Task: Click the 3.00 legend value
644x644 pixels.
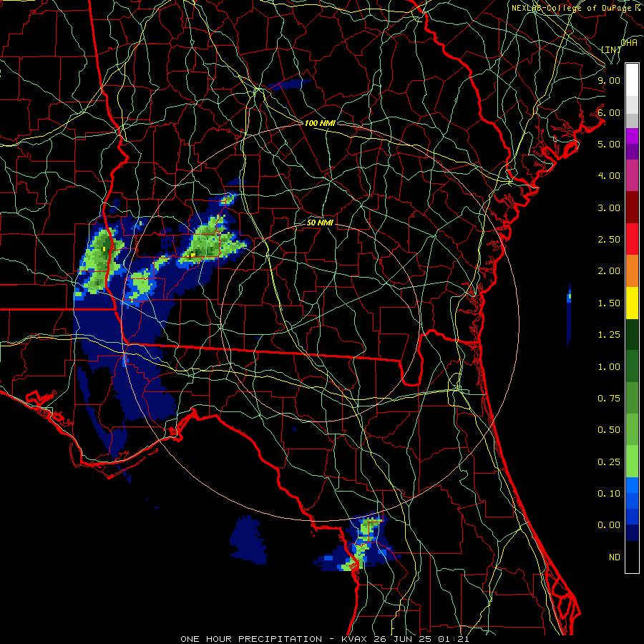Action: 609,208
